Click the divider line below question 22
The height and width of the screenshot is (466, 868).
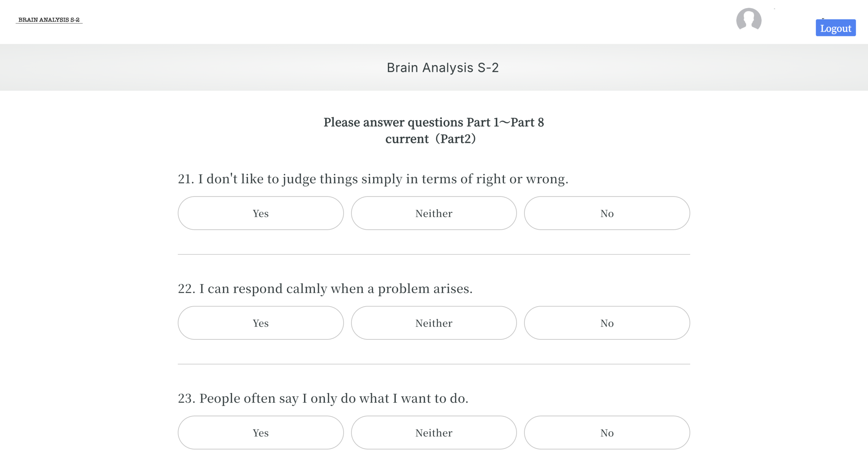tap(434, 364)
